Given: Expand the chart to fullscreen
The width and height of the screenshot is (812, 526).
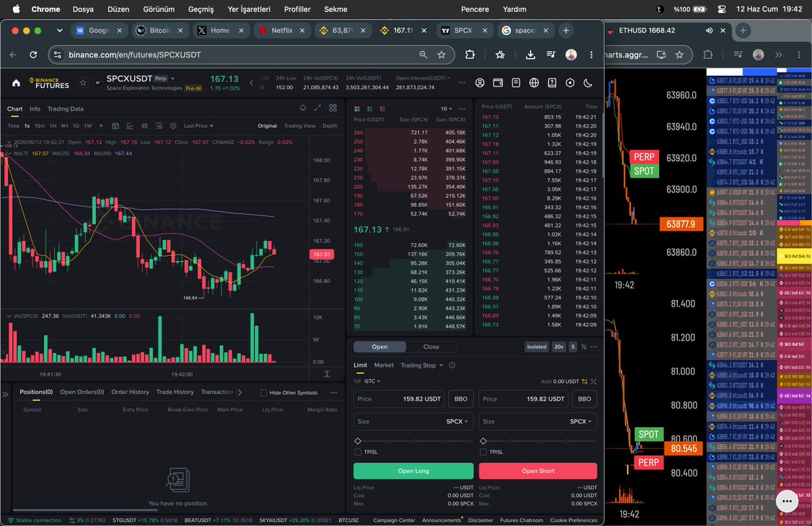Looking at the screenshot, I should pyautogui.click(x=318, y=108).
